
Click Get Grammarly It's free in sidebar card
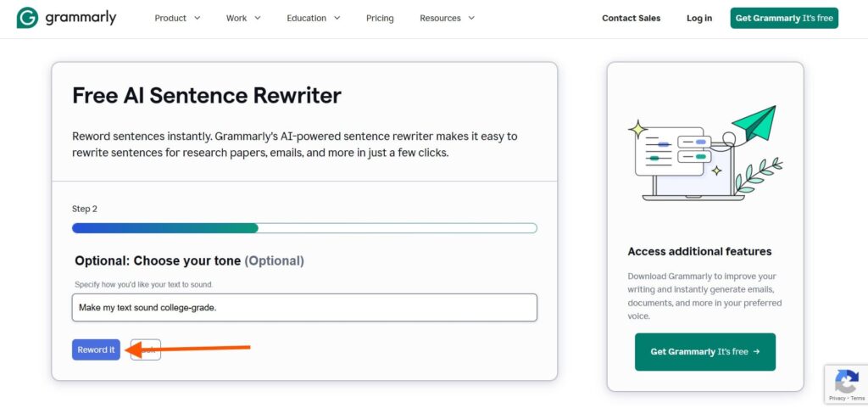pyautogui.click(x=704, y=351)
